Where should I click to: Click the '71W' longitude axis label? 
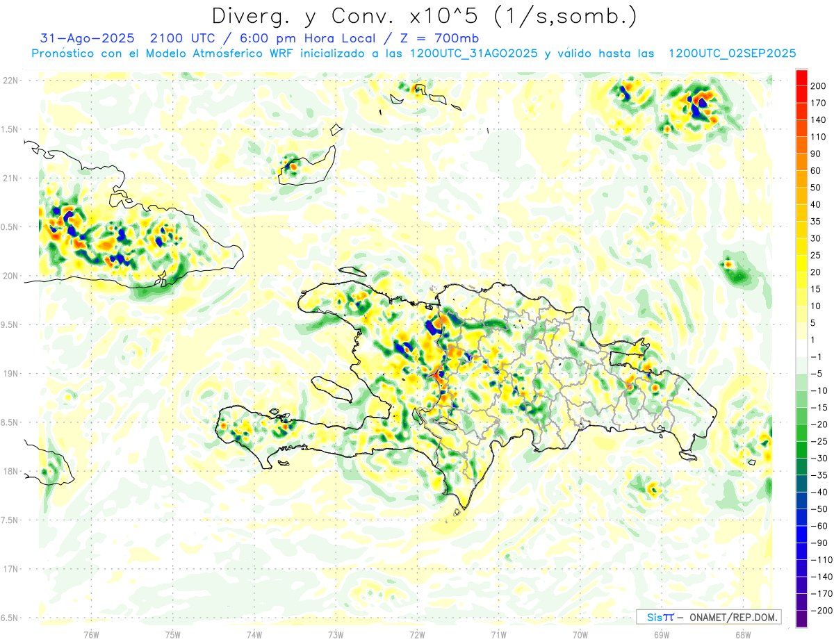click(x=498, y=634)
